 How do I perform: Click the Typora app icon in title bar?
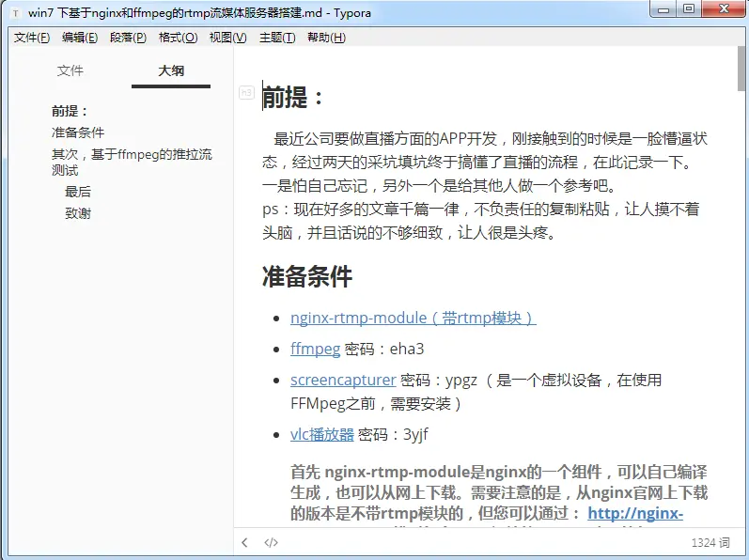[16, 13]
